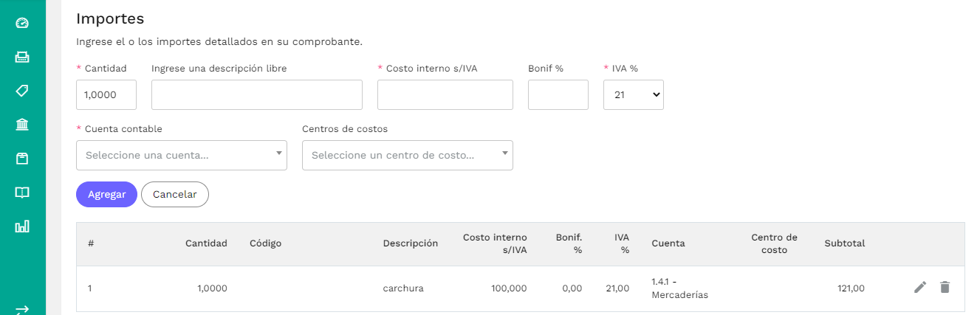Expand the Centros de costos selector
Screen dimensions: 980x315
click(407, 155)
